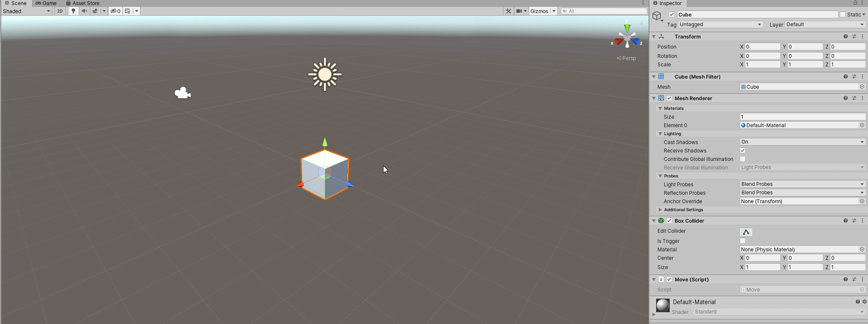Open Element 0 material picker circle
The image size is (868, 324).
coord(862,125)
